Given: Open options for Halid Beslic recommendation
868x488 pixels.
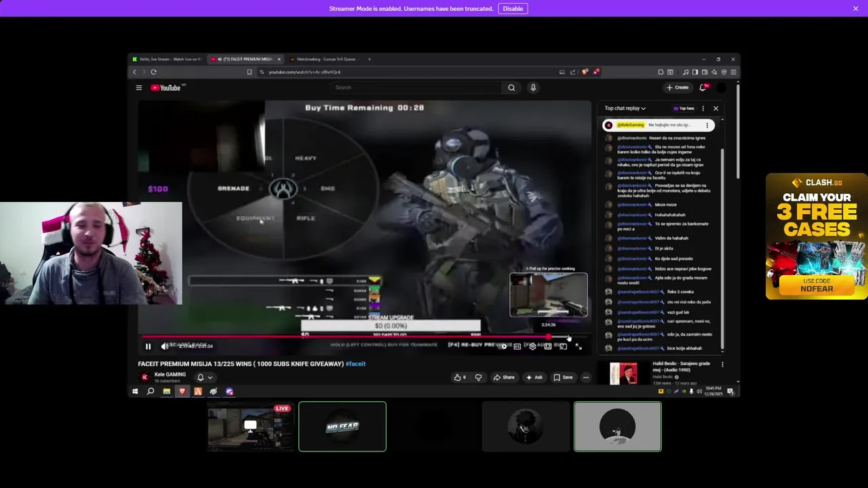Looking at the screenshot, I should coord(722,365).
